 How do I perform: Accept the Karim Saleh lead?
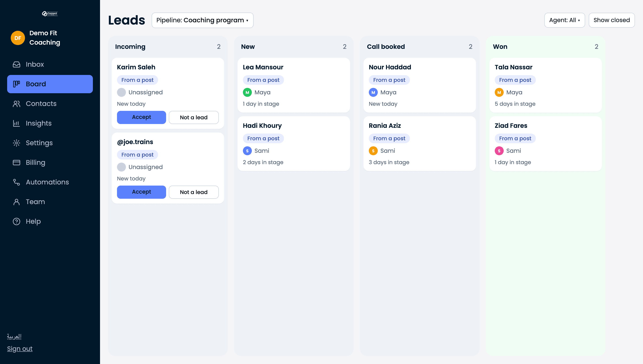[x=141, y=117]
